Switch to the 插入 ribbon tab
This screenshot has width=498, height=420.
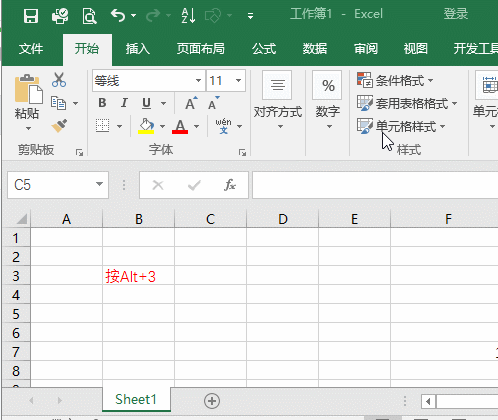click(138, 49)
